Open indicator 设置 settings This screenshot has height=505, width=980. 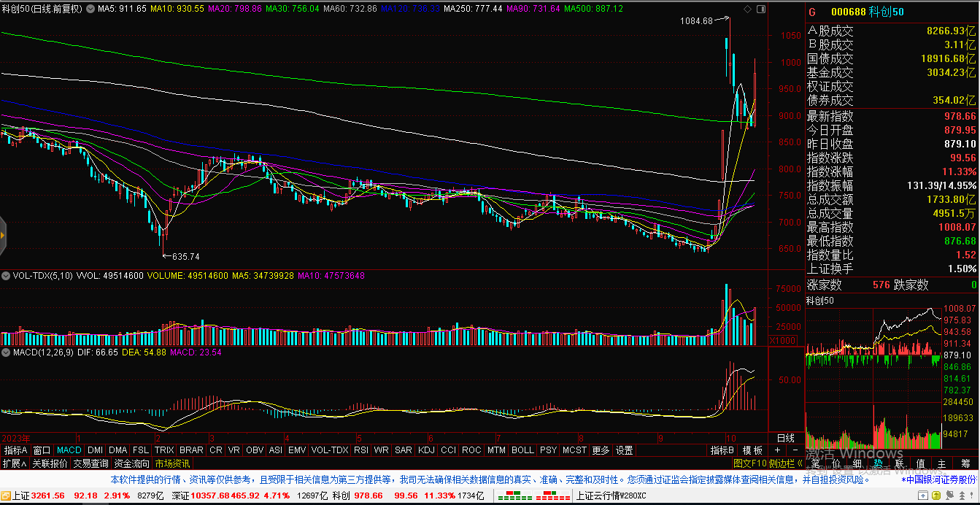click(x=624, y=450)
